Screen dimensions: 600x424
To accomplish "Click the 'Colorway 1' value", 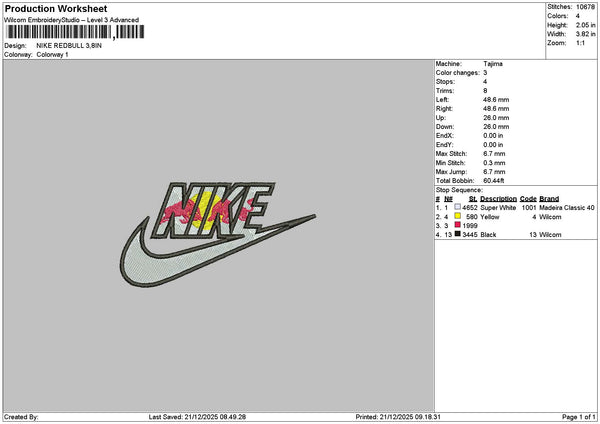I will (x=52, y=55).
